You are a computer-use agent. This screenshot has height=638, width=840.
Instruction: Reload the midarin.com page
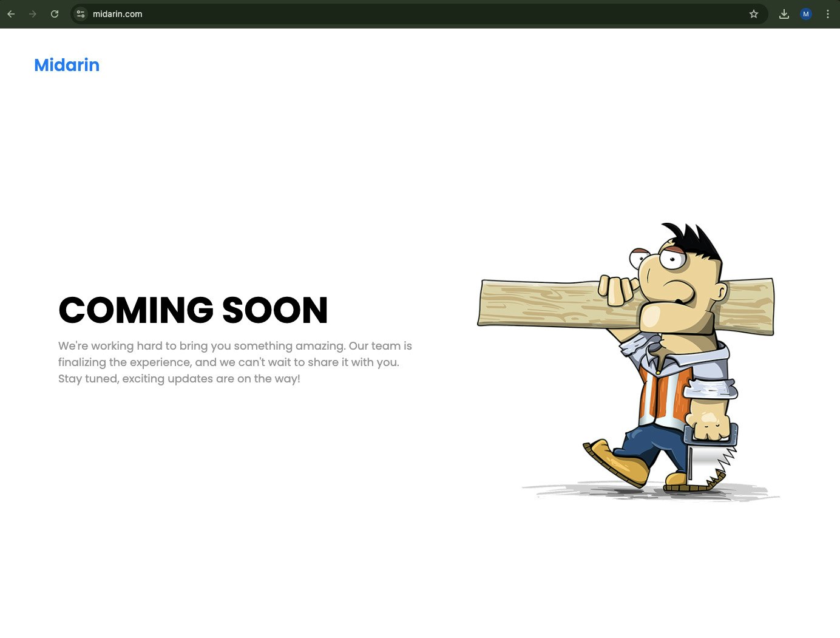[x=55, y=13]
